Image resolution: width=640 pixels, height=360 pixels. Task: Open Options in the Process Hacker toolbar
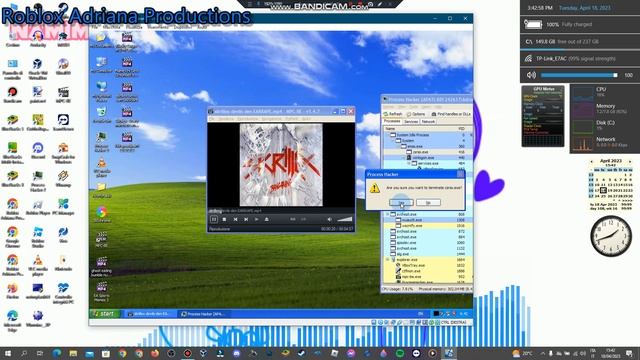(416, 114)
